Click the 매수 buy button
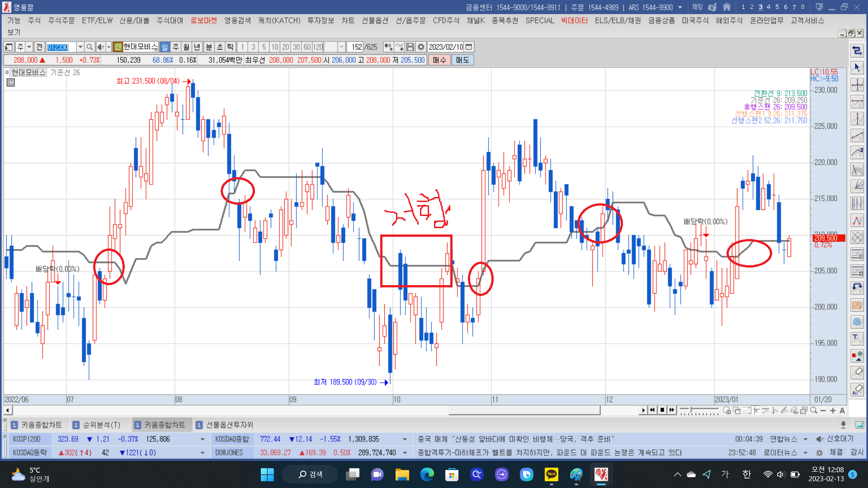Viewport: 868px width, 488px height. point(439,60)
